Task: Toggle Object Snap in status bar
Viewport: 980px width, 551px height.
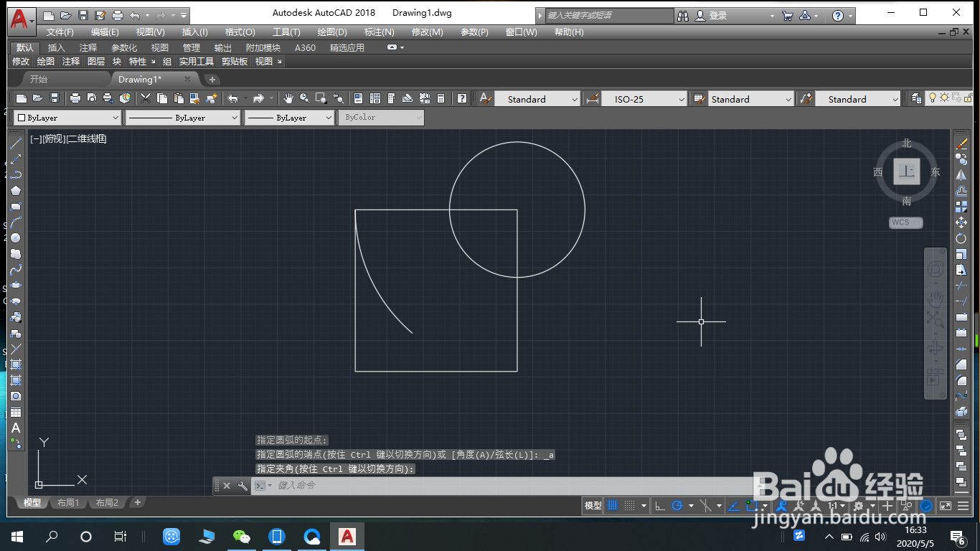Action: click(753, 506)
